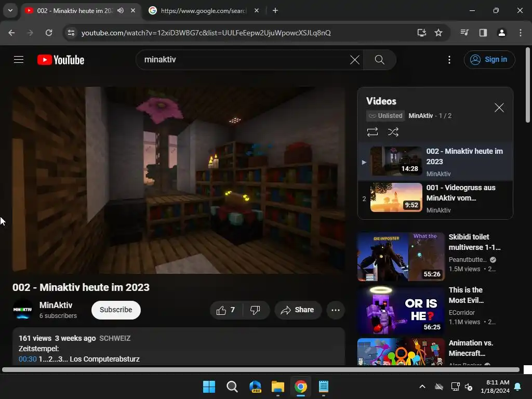
Task: Open Chrome side panel
Action: (483, 33)
